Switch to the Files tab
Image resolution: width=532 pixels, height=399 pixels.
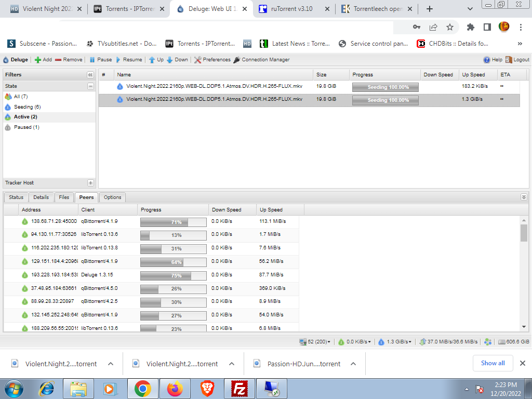pos(64,197)
